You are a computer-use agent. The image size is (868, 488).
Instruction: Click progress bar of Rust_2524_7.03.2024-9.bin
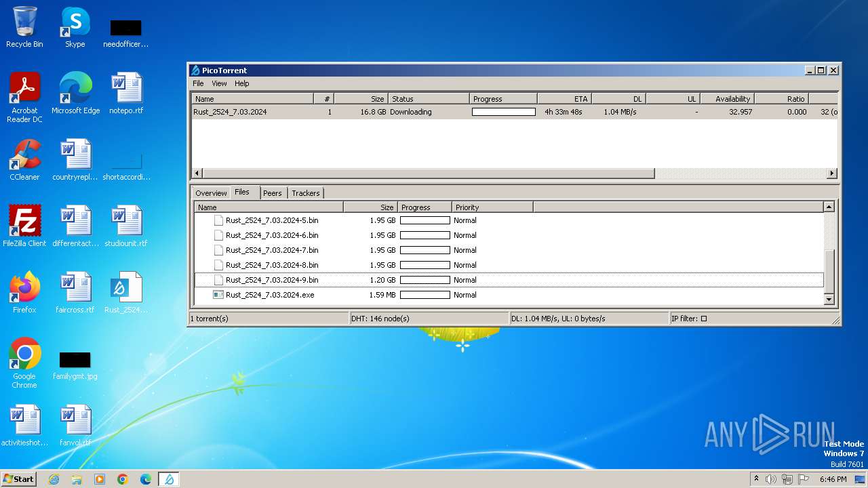pos(425,280)
